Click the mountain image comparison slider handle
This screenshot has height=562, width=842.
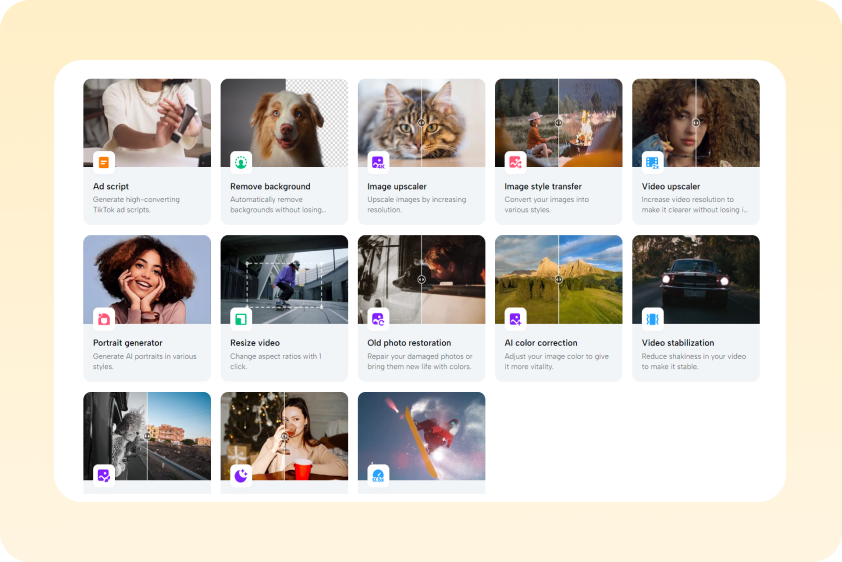coord(558,280)
